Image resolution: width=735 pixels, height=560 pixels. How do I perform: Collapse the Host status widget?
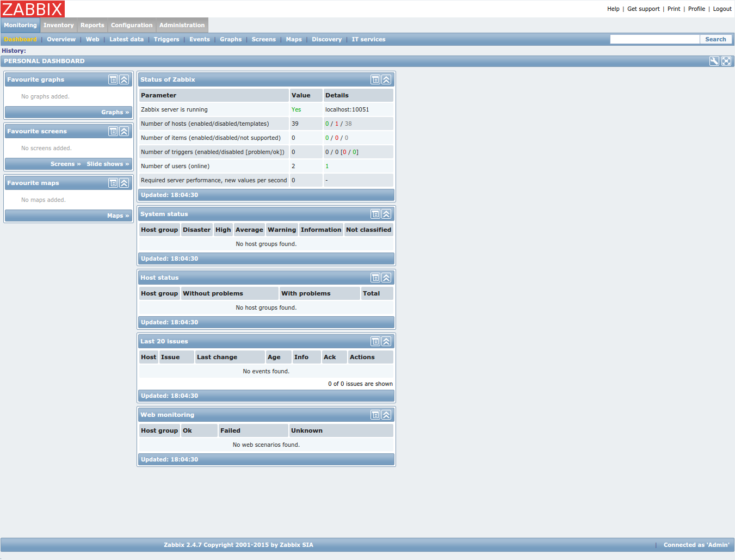click(x=386, y=278)
